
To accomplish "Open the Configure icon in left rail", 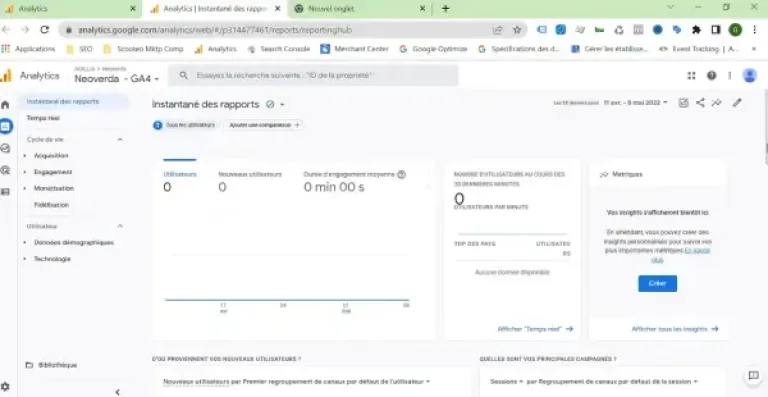I will coord(5,192).
